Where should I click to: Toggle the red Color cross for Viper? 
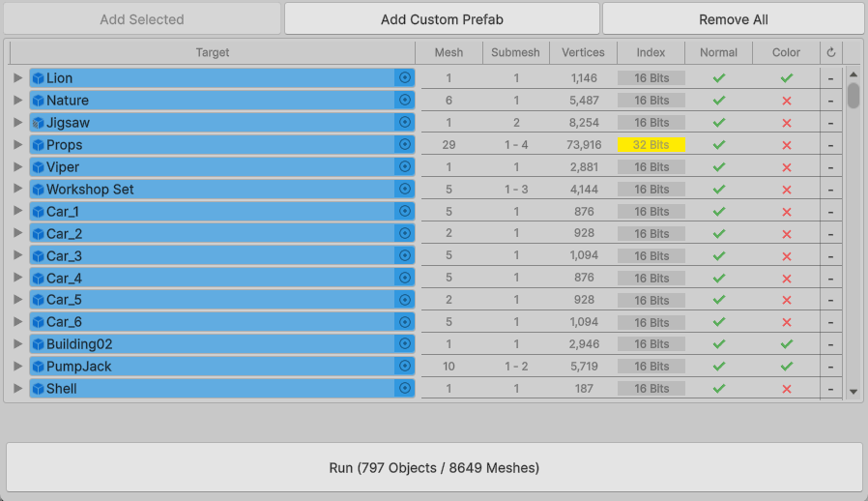787,167
